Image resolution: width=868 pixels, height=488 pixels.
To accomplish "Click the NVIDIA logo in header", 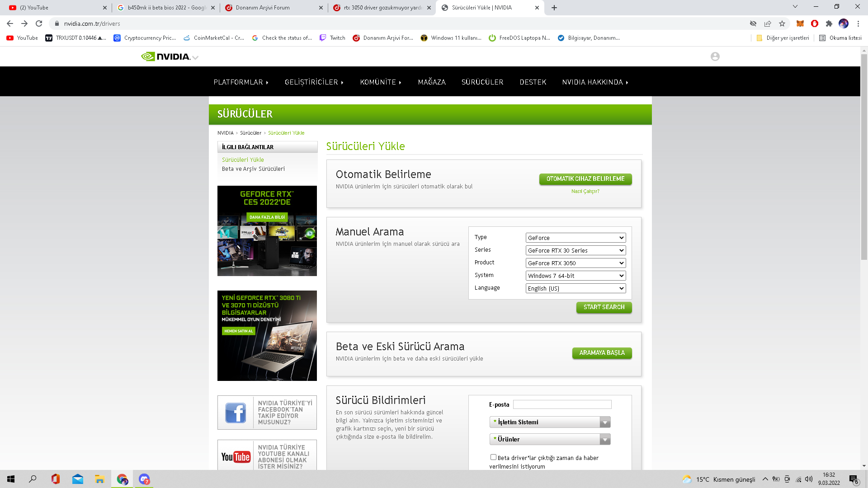I will (166, 56).
